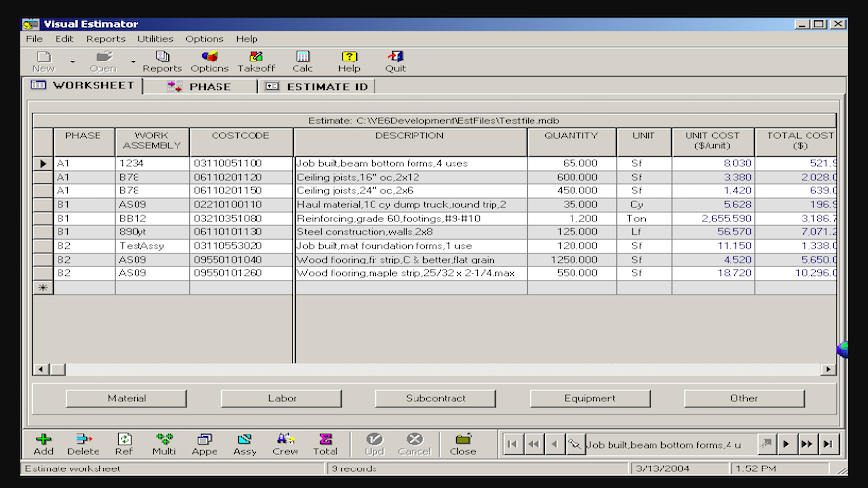868x488 pixels.
Task: Click the Subcontract button
Action: tap(435, 398)
